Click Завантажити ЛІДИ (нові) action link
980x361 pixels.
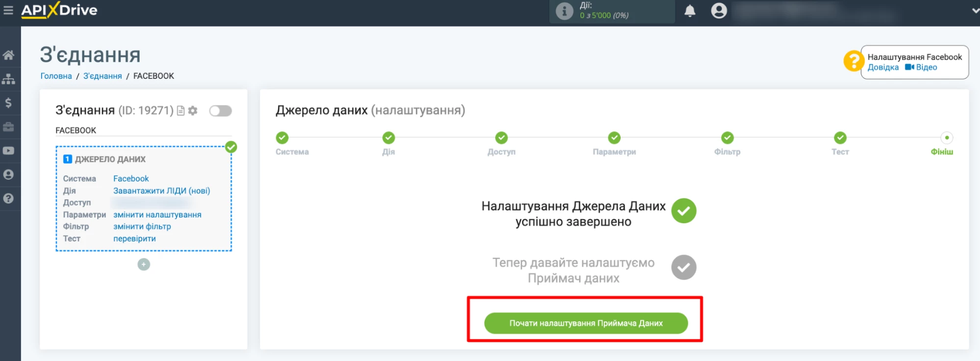point(162,191)
